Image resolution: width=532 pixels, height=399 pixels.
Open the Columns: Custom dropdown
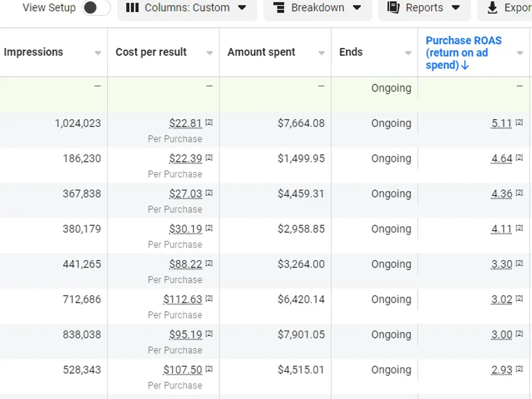click(186, 8)
